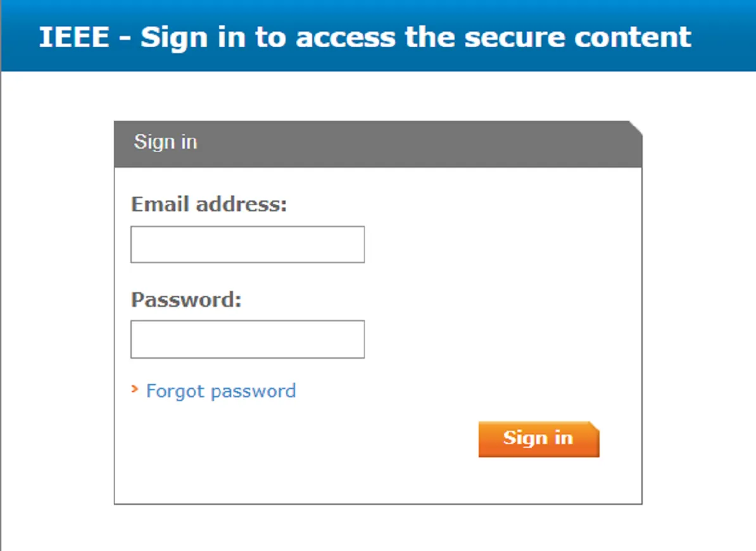The image size is (756, 551).
Task: Click the "Email address:" label
Action: pyautogui.click(x=209, y=204)
